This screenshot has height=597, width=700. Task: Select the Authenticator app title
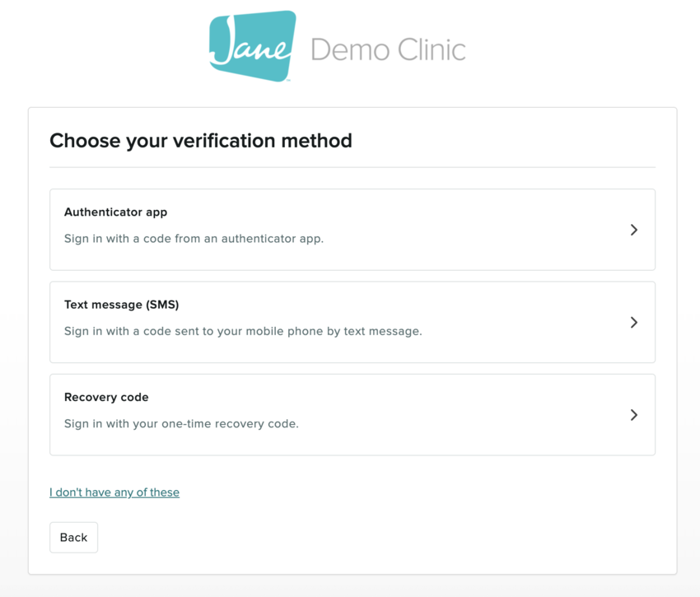pos(115,212)
